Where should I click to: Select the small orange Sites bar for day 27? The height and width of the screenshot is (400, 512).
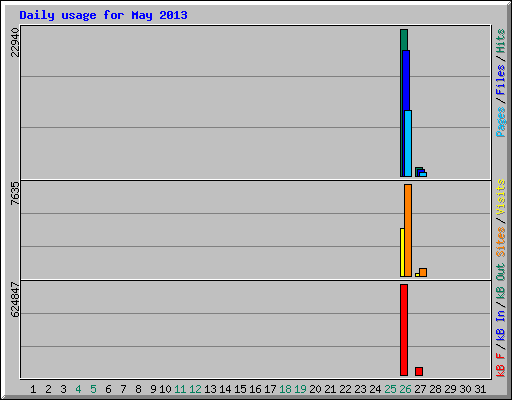point(423,272)
